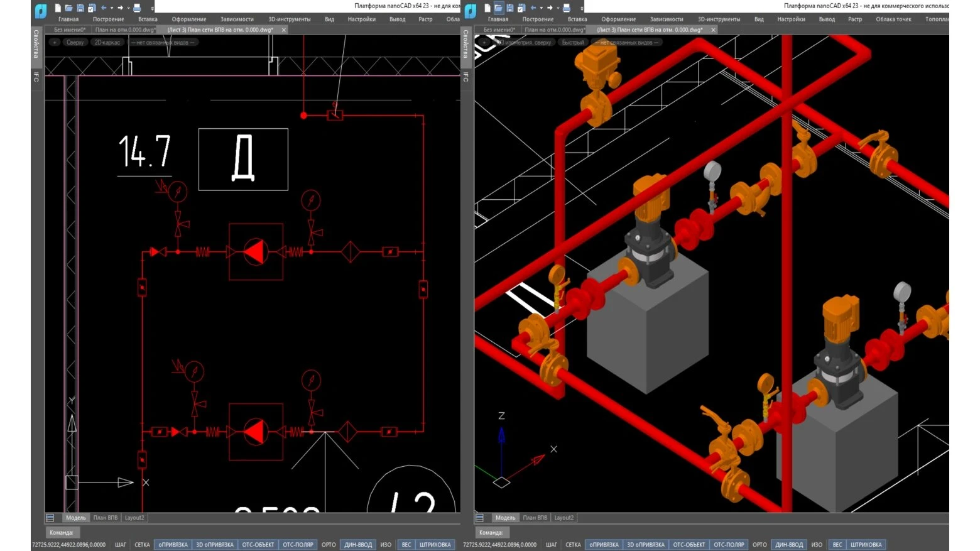This screenshot has width=980, height=551.
Task: Open the nanoCAD application logo menu in left window
Action: click(x=41, y=10)
